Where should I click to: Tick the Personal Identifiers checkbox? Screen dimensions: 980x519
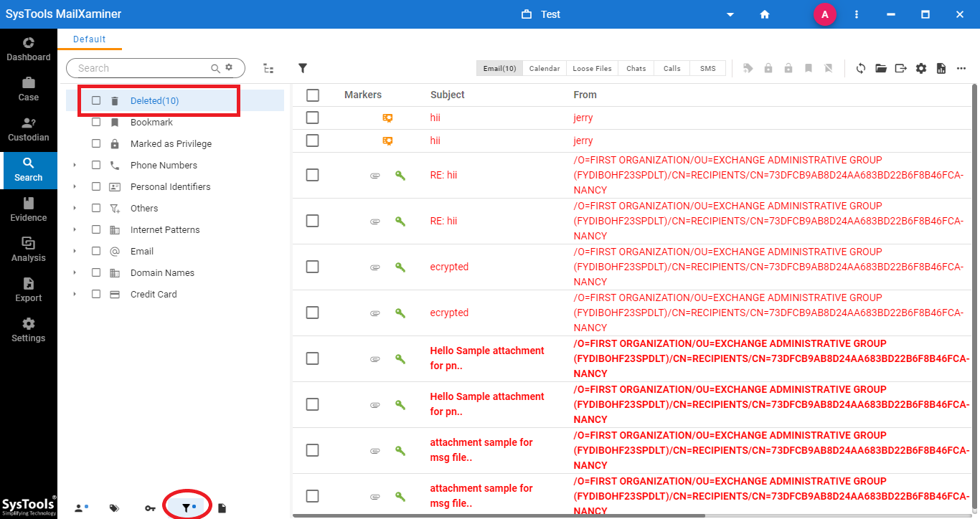click(x=96, y=187)
